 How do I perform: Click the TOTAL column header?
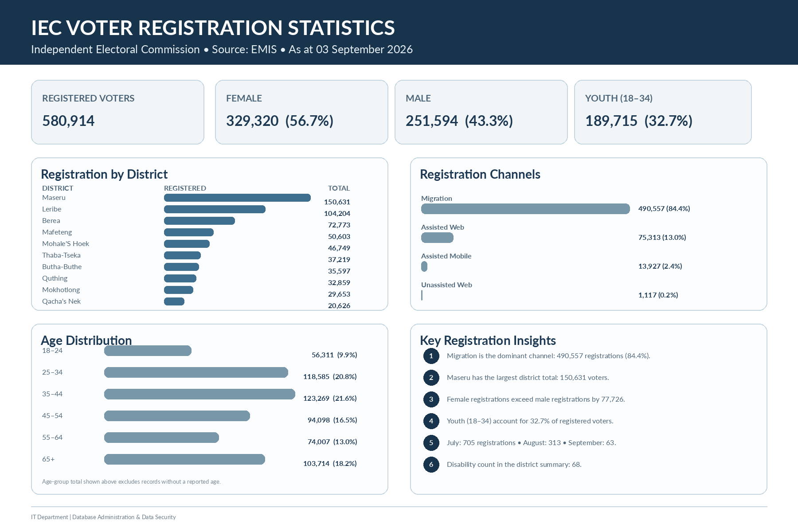[x=339, y=188]
